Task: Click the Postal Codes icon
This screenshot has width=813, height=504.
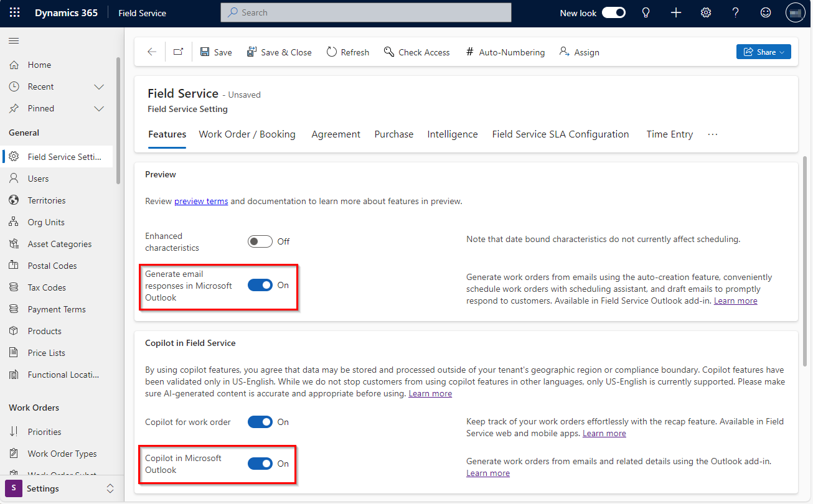Action: 14,266
